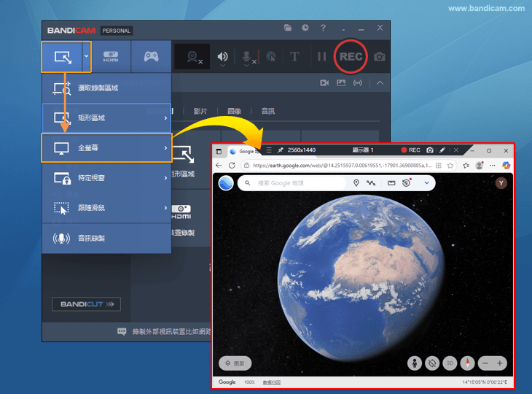Viewport: 532px width, 394px height.
Task: Click the compass to reset north
Action: 468,363
